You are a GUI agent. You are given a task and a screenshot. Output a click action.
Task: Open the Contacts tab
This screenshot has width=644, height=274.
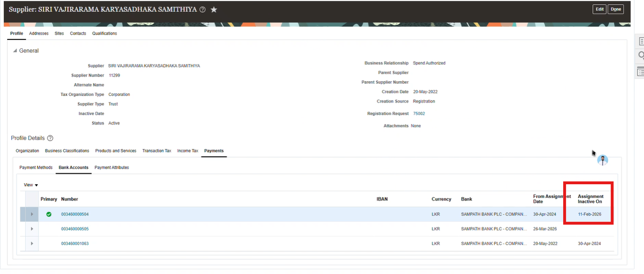tap(78, 34)
